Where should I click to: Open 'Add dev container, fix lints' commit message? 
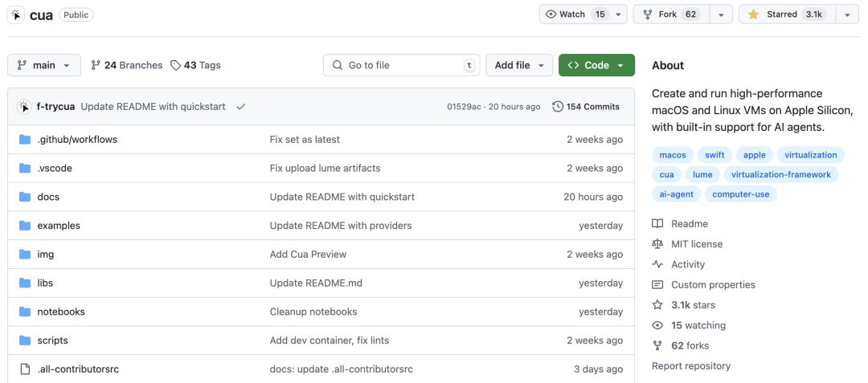point(330,340)
